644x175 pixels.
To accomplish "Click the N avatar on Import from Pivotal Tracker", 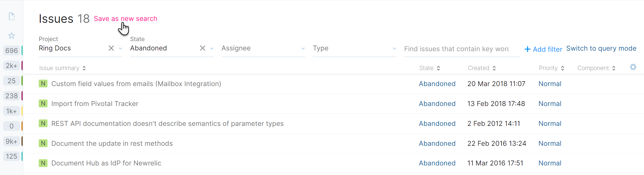I will pos(43,103).
